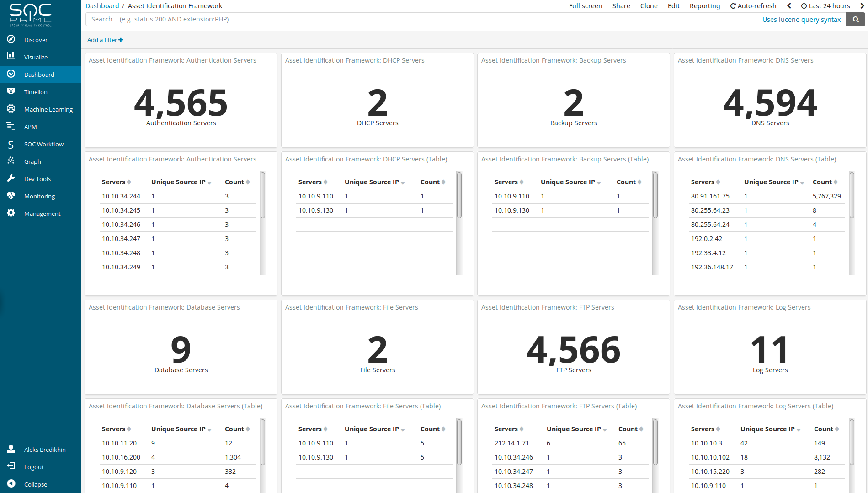This screenshot has width=868, height=493.
Task: Focus the Lucene search input field
Action: 421,19
